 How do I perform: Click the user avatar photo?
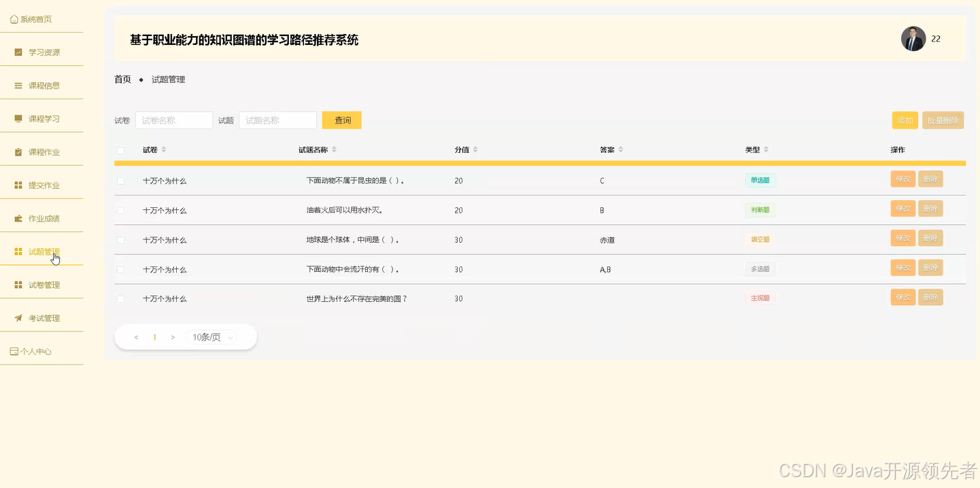(x=913, y=39)
